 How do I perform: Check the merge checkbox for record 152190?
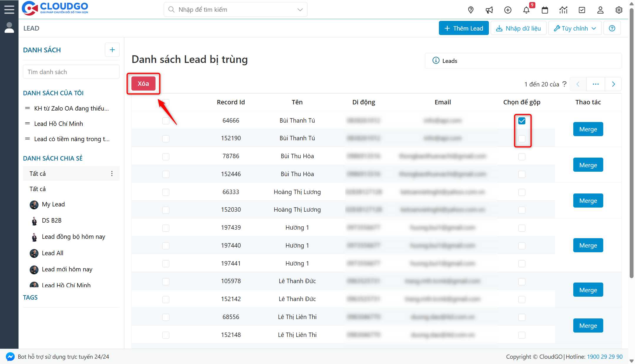coord(522,138)
